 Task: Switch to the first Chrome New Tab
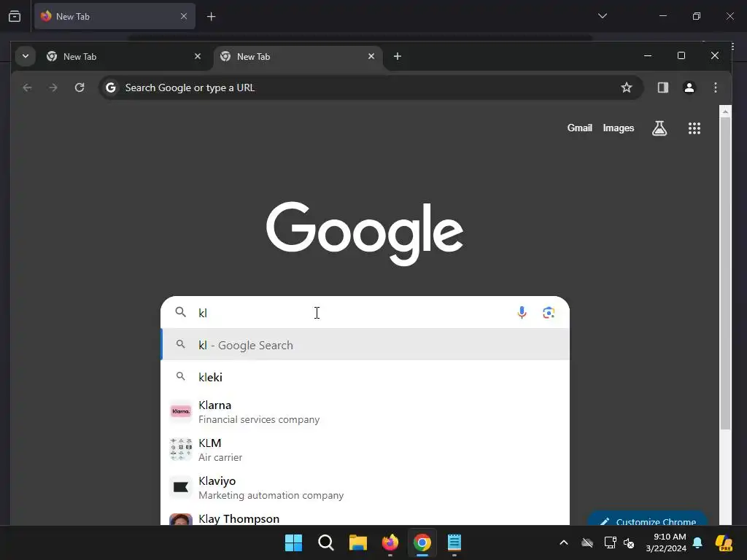(x=124, y=57)
